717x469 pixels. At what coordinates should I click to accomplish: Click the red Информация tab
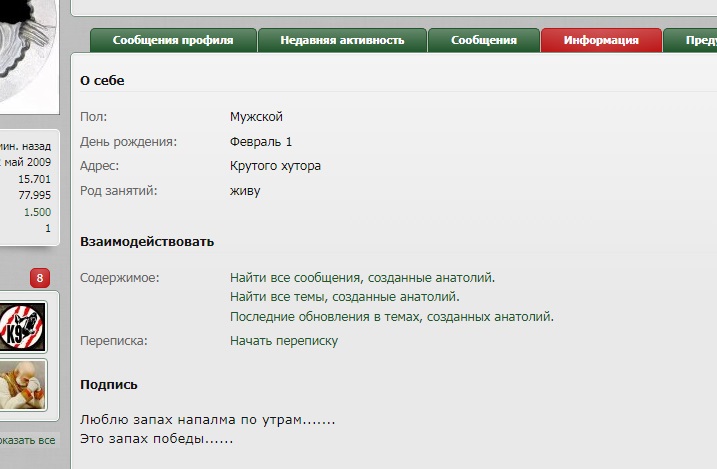click(600, 41)
